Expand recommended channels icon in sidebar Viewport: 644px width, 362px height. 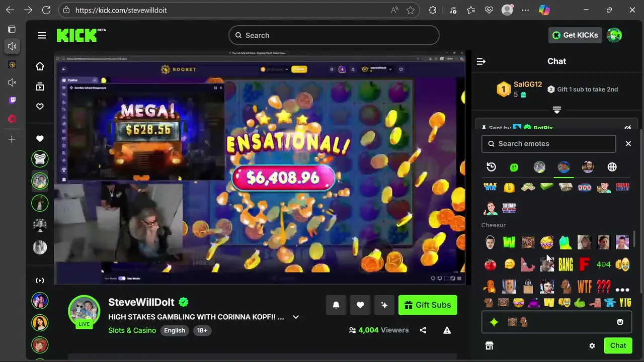40,281
